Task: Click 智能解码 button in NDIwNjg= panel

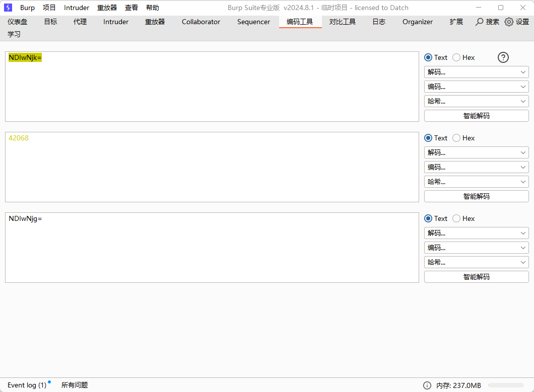Action: [x=477, y=277]
